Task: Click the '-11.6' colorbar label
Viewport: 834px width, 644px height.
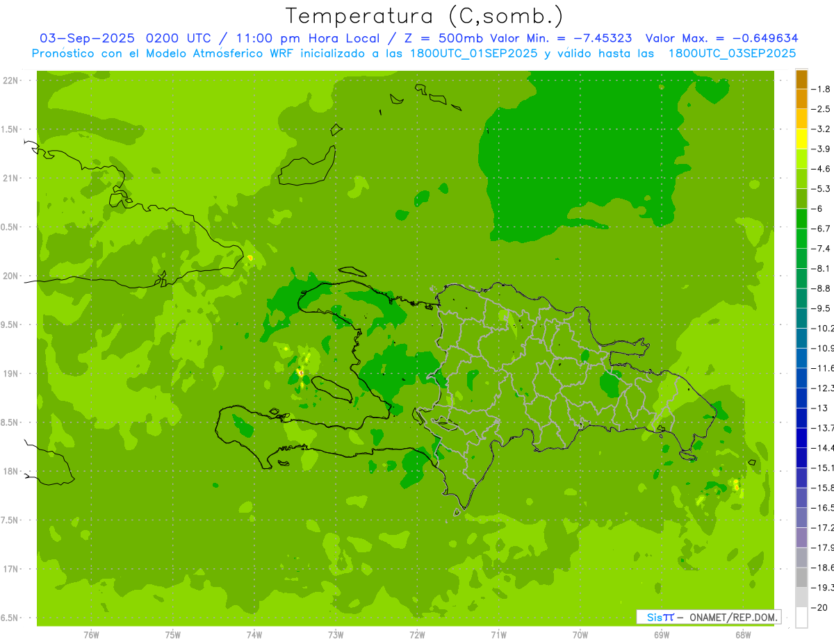Action: tap(824, 368)
